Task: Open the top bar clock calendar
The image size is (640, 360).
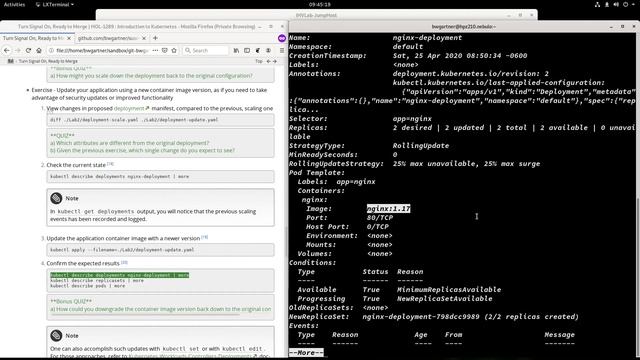Action: (320, 4)
